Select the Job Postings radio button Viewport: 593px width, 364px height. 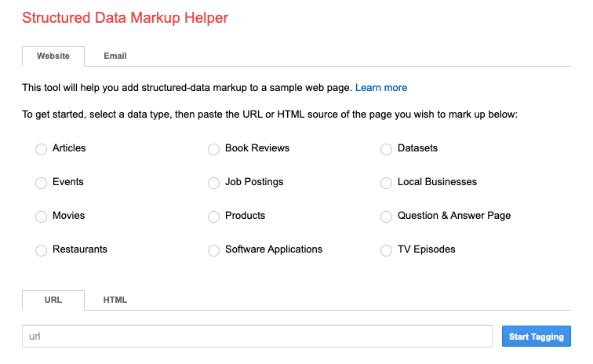pos(213,183)
